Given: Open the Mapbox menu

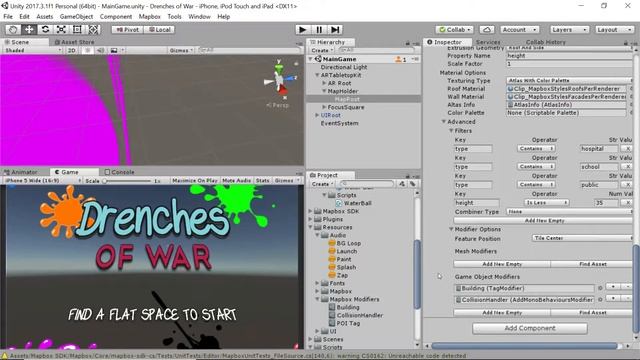Looking at the screenshot, I should pyautogui.click(x=149, y=17).
